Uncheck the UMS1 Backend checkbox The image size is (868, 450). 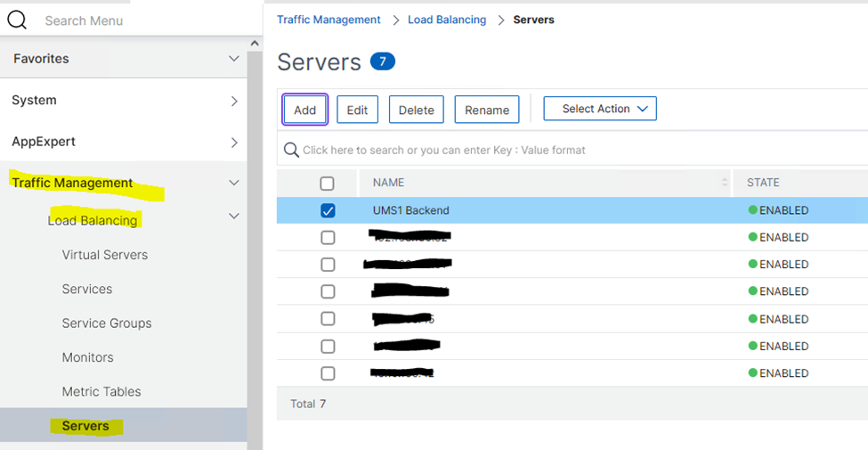pyautogui.click(x=328, y=211)
